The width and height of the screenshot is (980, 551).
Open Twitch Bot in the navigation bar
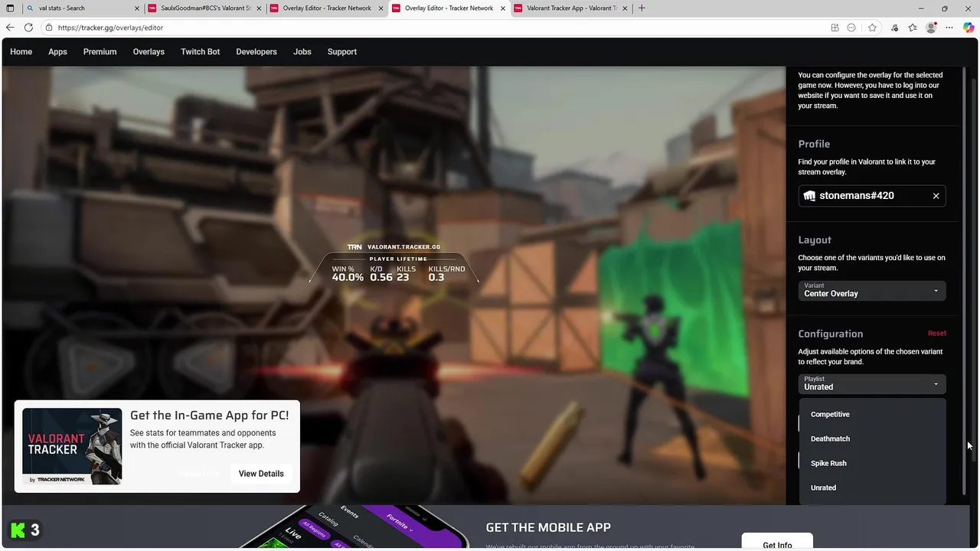[x=200, y=52]
